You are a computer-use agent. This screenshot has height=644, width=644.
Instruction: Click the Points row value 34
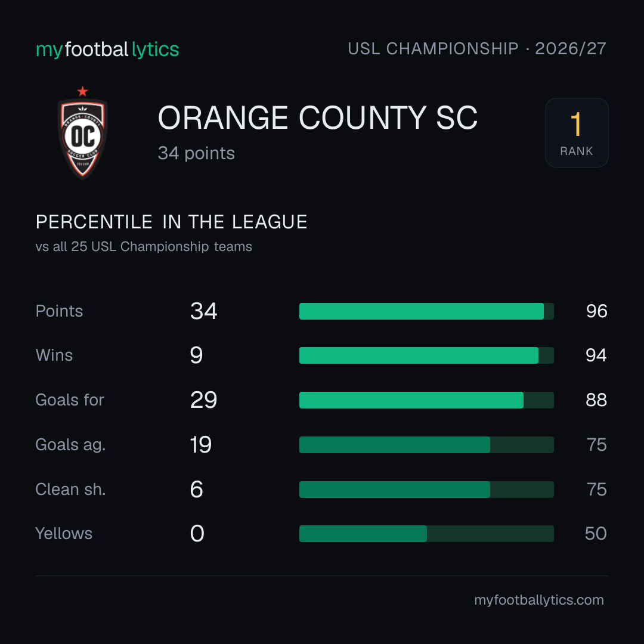(204, 311)
